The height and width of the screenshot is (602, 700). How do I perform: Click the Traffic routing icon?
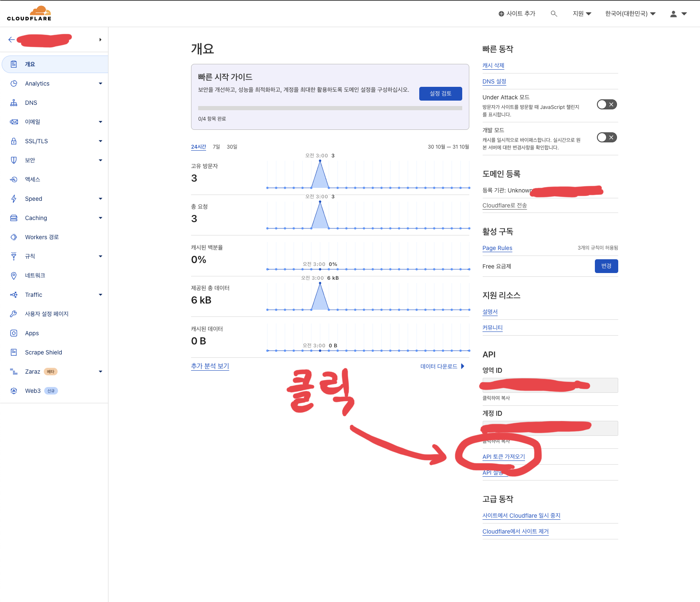(14, 295)
